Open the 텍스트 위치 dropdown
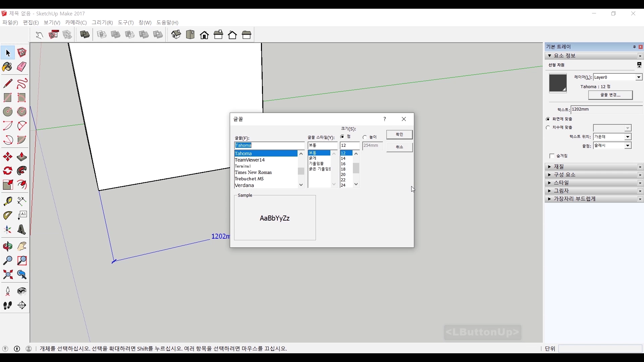The height and width of the screenshot is (362, 644). (628, 137)
